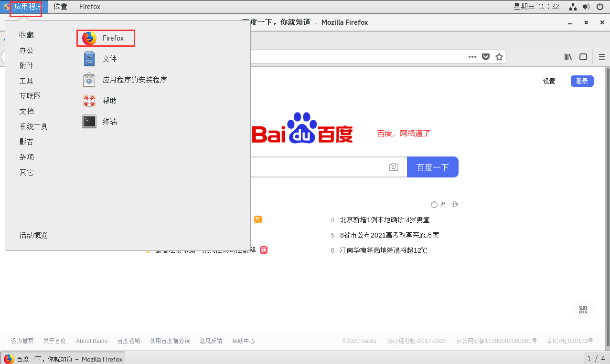Open the 帮助 lifebuoy help entry

[100, 101]
